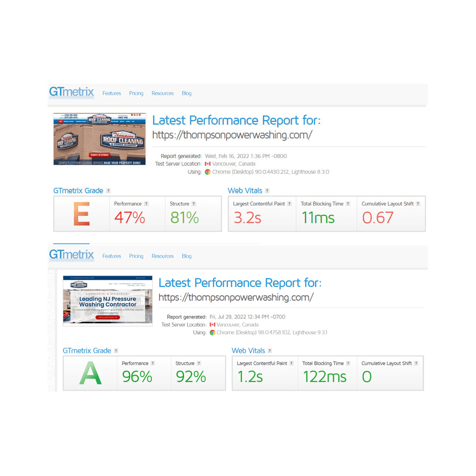Click the E grade letter
The width and height of the screenshot is (476, 476).
point(81,214)
